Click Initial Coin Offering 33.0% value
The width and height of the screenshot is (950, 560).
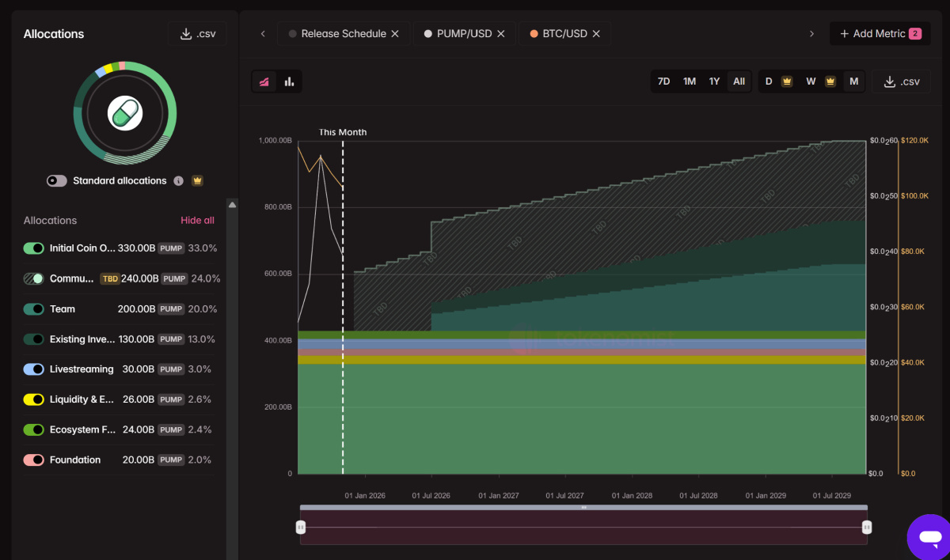[203, 248]
